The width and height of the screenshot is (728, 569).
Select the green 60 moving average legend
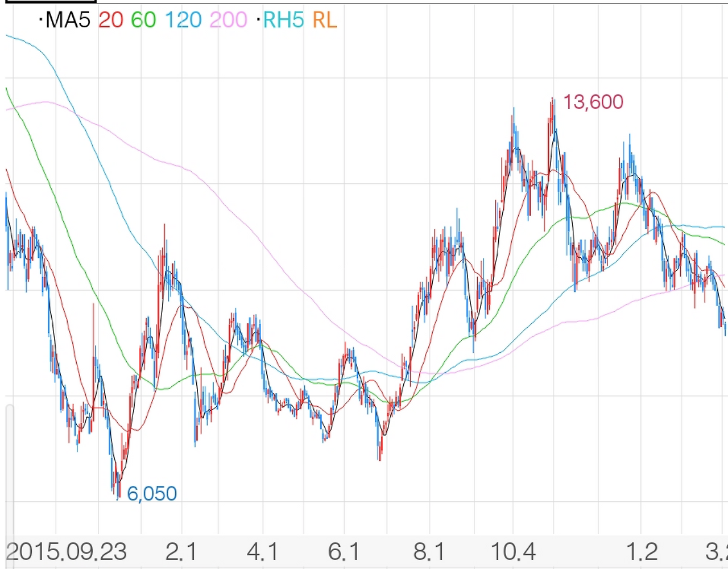coord(143,20)
